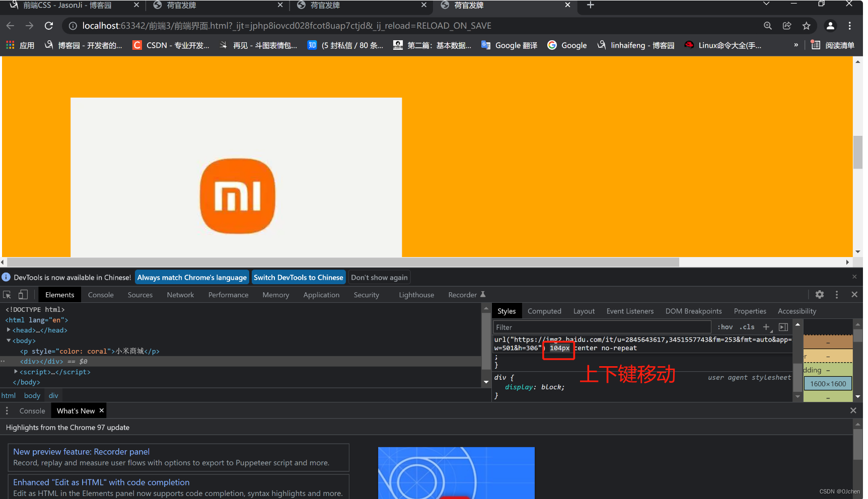Click Don't show again

tap(379, 278)
